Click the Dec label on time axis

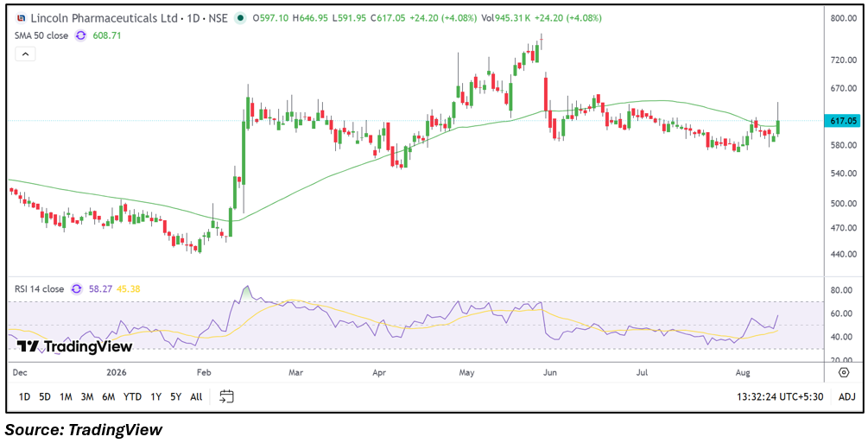[x=21, y=372]
